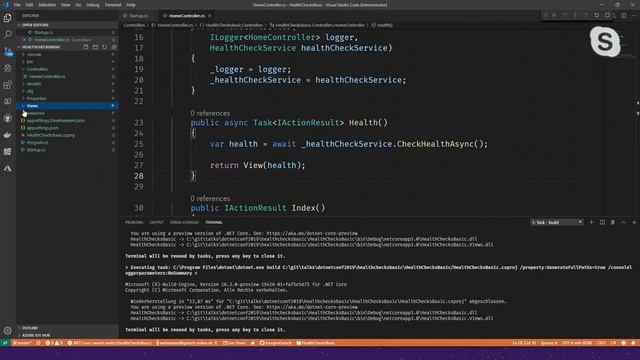This screenshot has width=640, height=360.
Task: Switch to the Output panel tab
Action: tap(156, 222)
